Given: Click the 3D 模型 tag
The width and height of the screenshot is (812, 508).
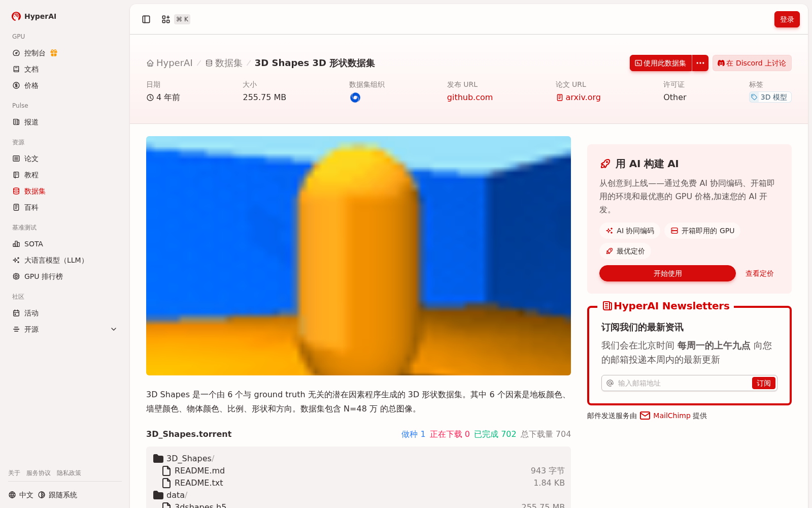Looking at the screenshot, I should [x=770, y=97].
